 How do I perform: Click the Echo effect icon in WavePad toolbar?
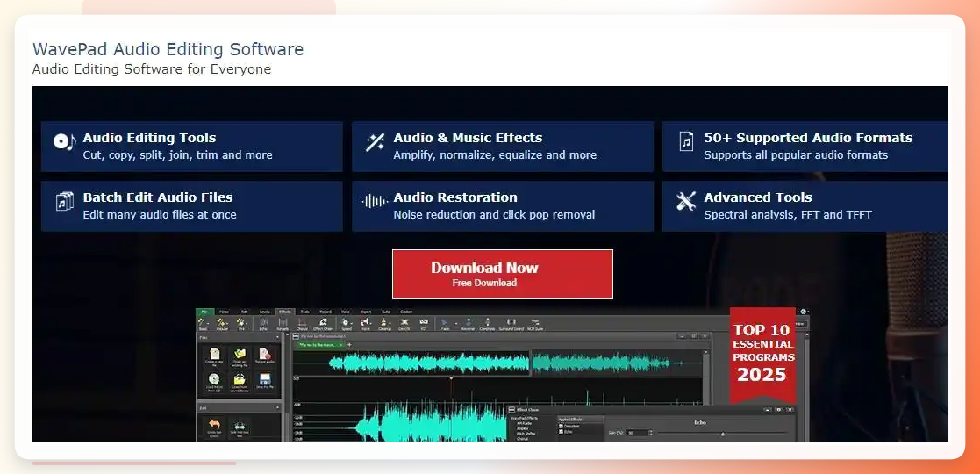(263, 325)
